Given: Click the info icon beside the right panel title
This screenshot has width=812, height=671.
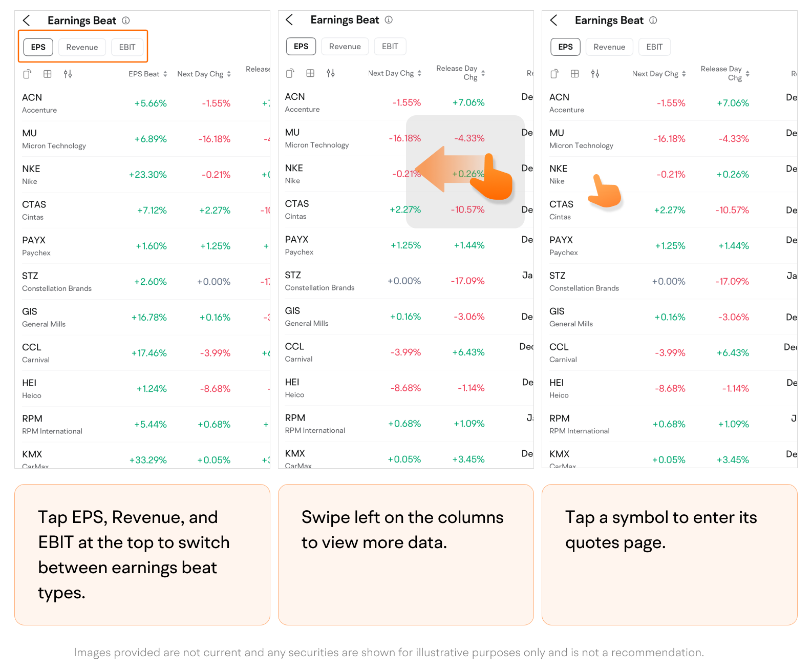Looking at the screenshot, I should point(653,20).
